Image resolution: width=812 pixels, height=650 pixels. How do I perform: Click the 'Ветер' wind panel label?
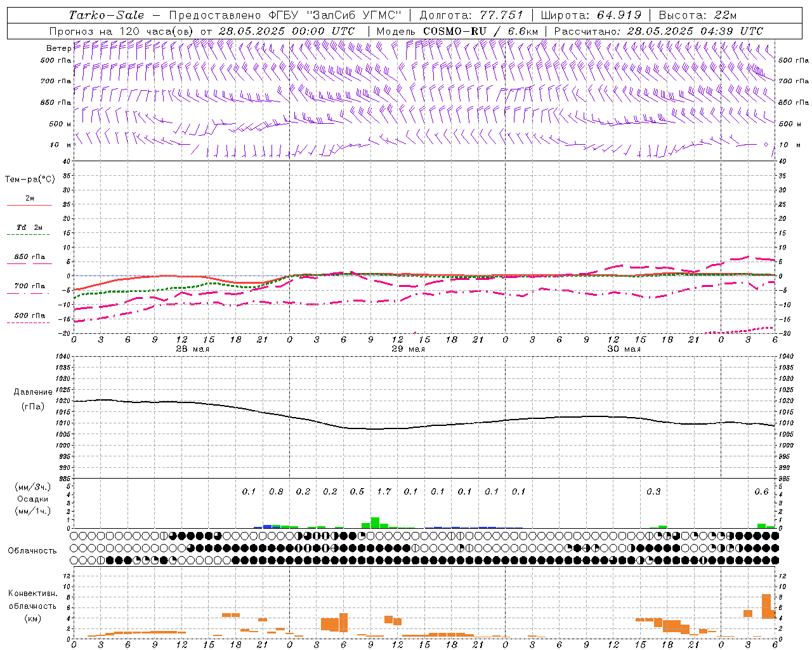[x=58, y=48]
